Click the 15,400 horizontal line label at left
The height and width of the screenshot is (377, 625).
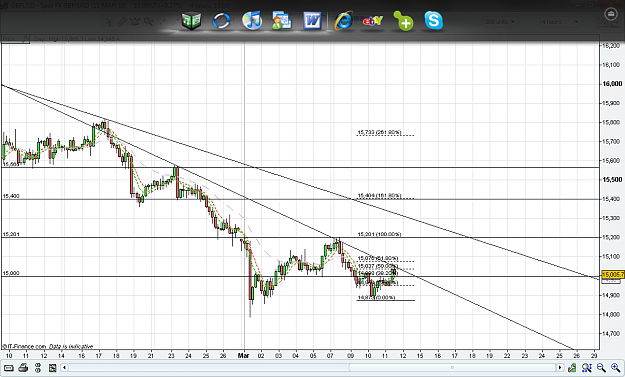pyautogui.click(x=11, y=196)
